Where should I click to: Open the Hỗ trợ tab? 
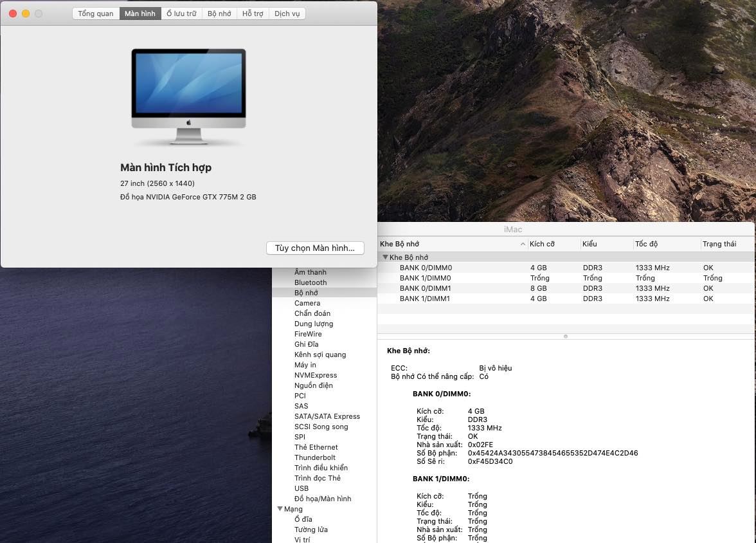click(253, 14)
